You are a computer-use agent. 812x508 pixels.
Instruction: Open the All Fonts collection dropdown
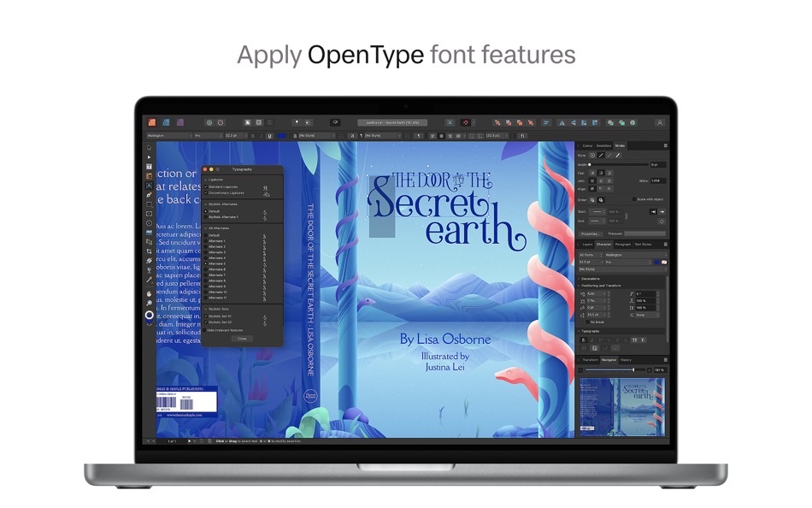click(x=591, y=255)
